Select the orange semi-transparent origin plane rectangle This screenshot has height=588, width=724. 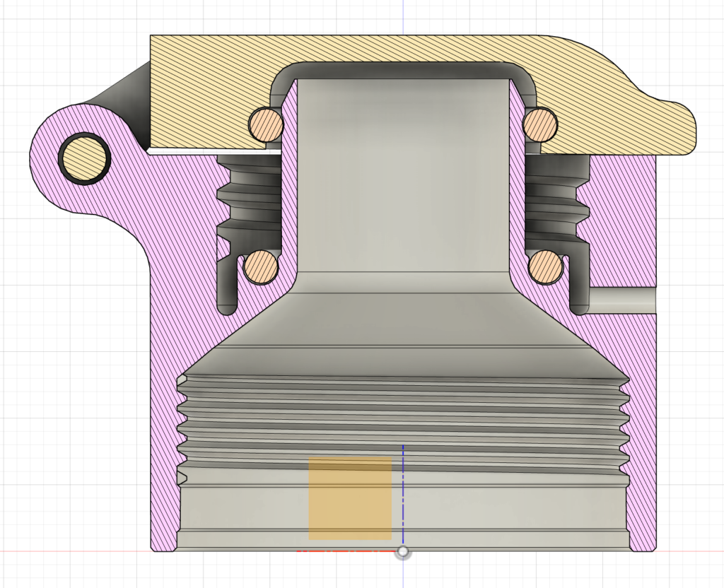click(350, 498)
